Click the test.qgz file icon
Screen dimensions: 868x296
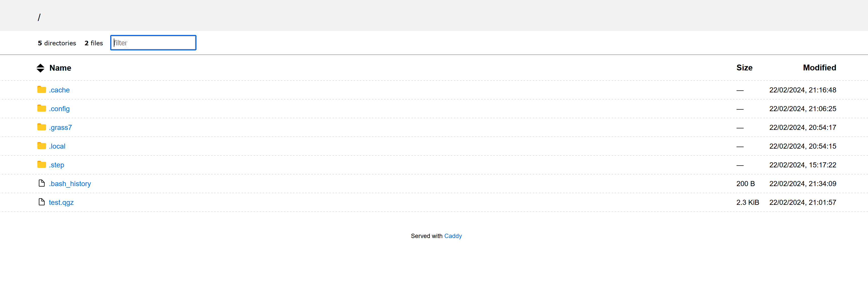[x=41, y=202]
